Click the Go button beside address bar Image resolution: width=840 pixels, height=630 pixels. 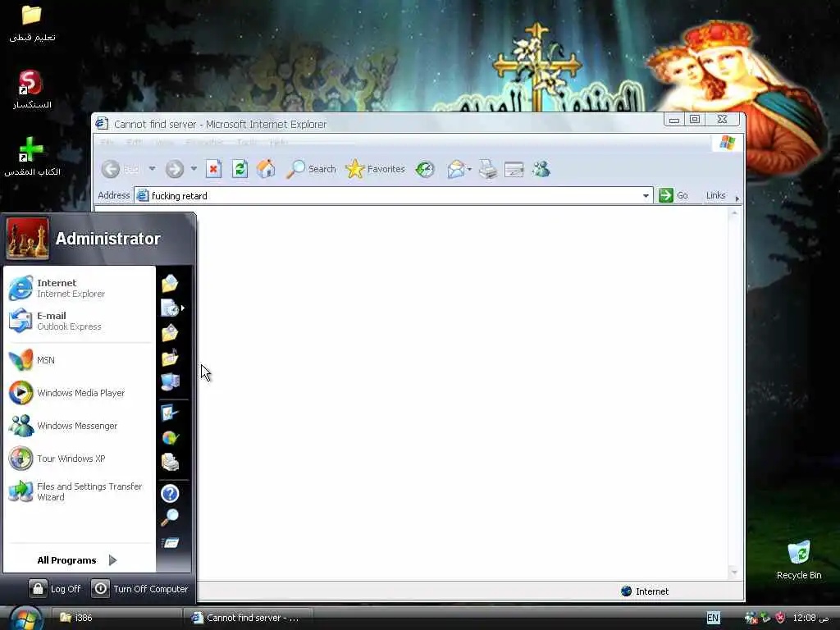click(x=673, y=195)
